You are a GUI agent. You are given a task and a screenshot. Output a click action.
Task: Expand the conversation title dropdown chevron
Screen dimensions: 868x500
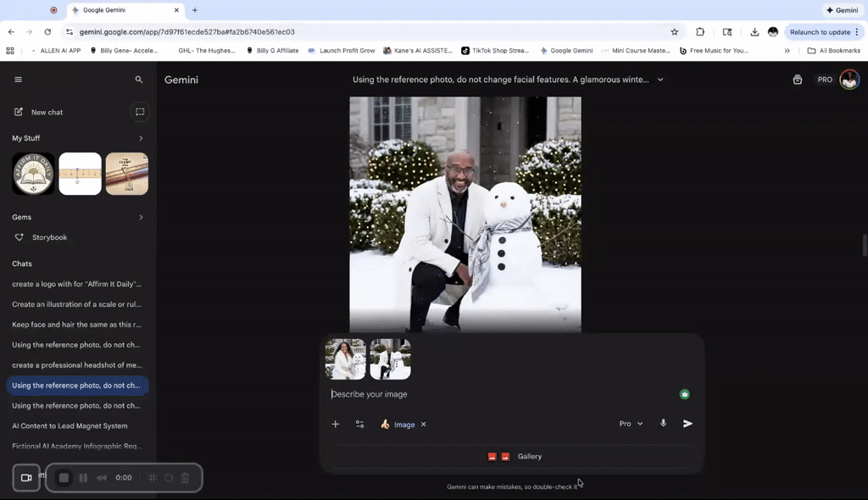[x=660, y=80]
